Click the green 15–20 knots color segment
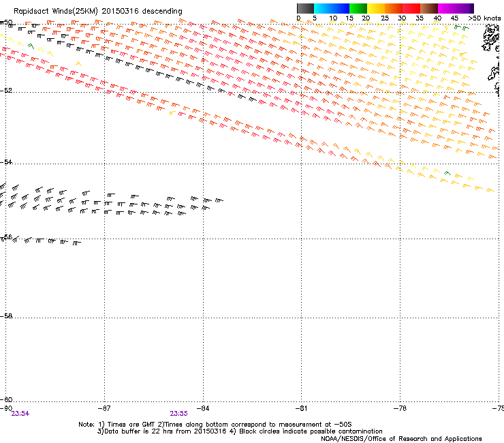This screenshot has width=504, height=443. pyautogui.click(x=358, y=8)
